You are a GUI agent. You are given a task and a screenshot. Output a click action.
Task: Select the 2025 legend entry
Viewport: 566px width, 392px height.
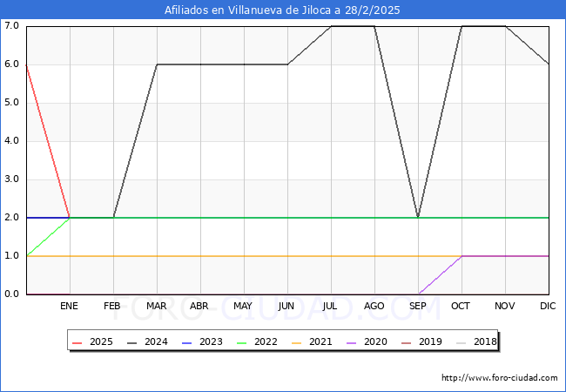(93, 341)
